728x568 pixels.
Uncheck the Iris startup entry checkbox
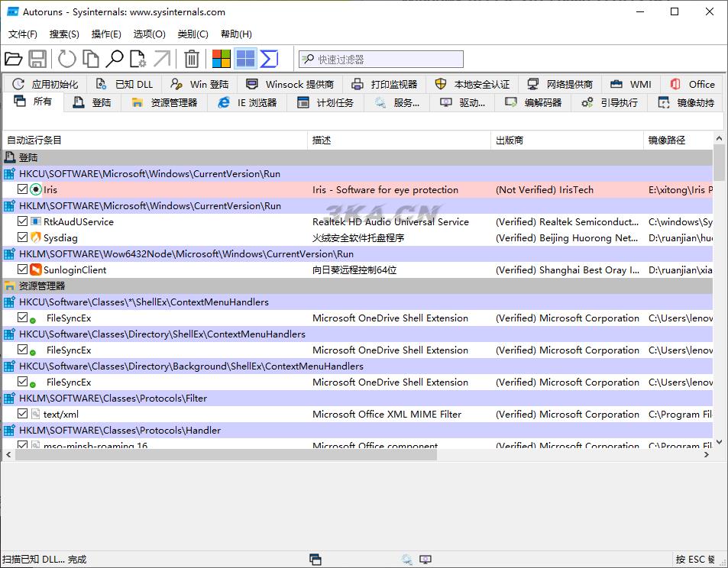point(22,189)
